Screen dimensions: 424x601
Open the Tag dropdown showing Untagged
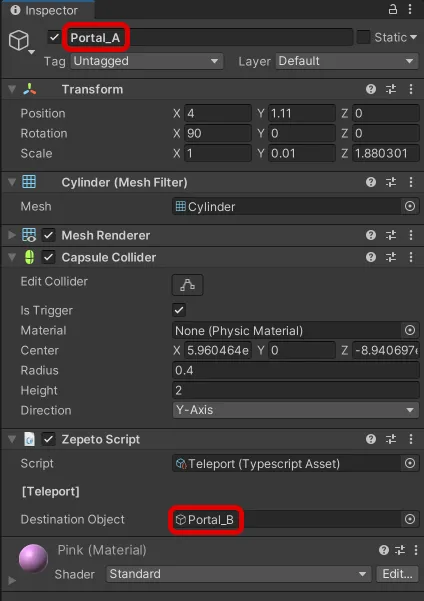tap(146, 61)
